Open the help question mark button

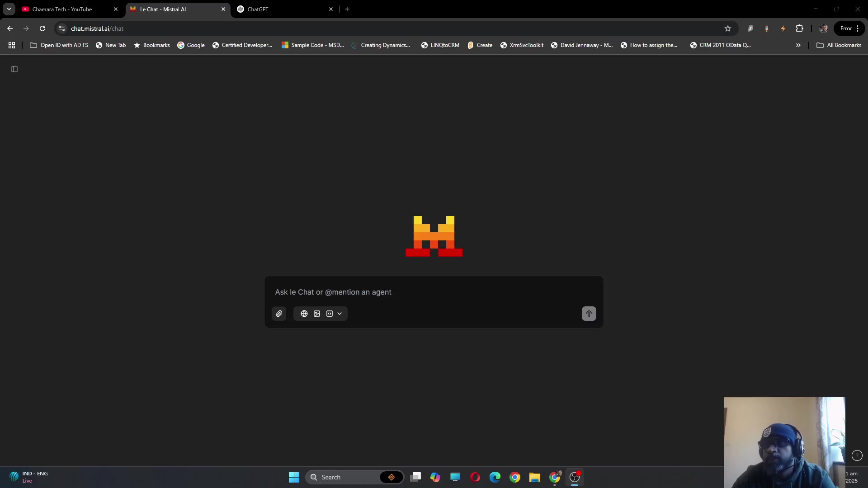click(857, 455)
